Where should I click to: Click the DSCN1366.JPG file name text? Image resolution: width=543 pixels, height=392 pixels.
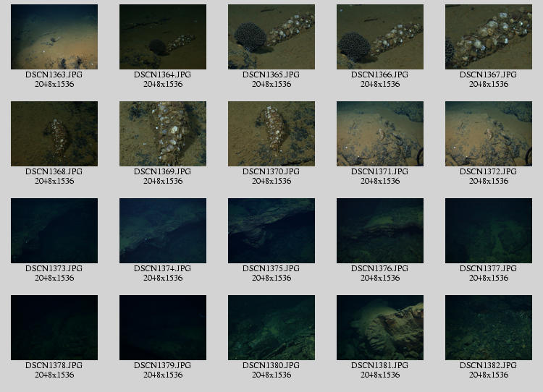click(379, 74)
